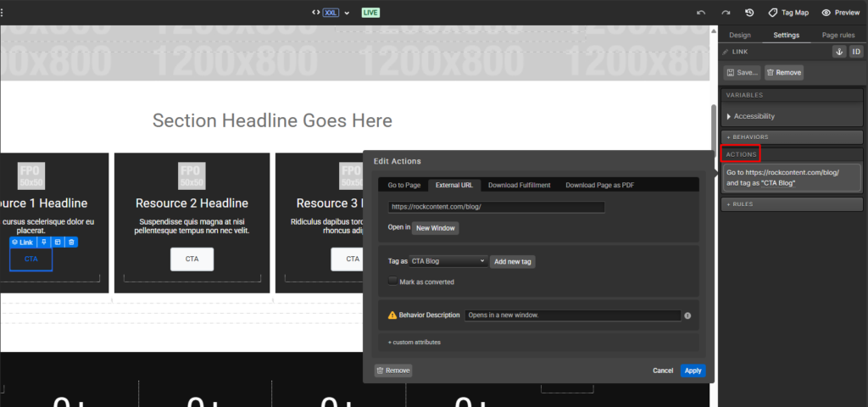Expand the Rules section
Screen dimensions: 868x407
pyautogui.click(x=793, y=204)
